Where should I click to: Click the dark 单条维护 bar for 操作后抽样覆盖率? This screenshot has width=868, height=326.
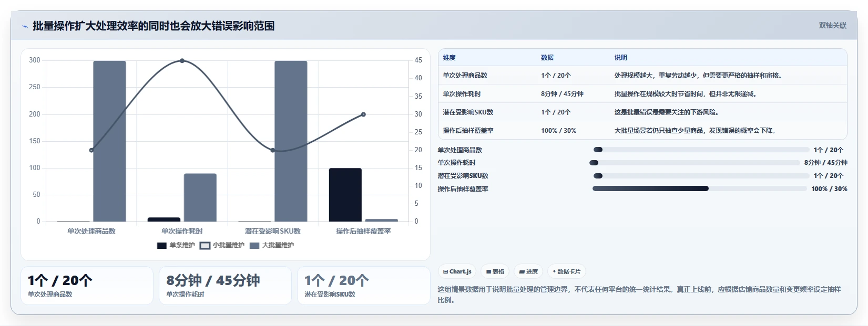pos(345,195)
